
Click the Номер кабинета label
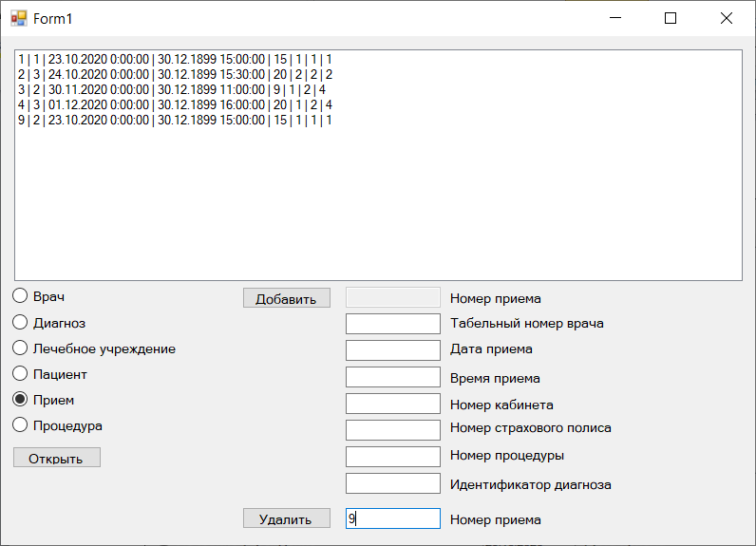click(501, 405)
